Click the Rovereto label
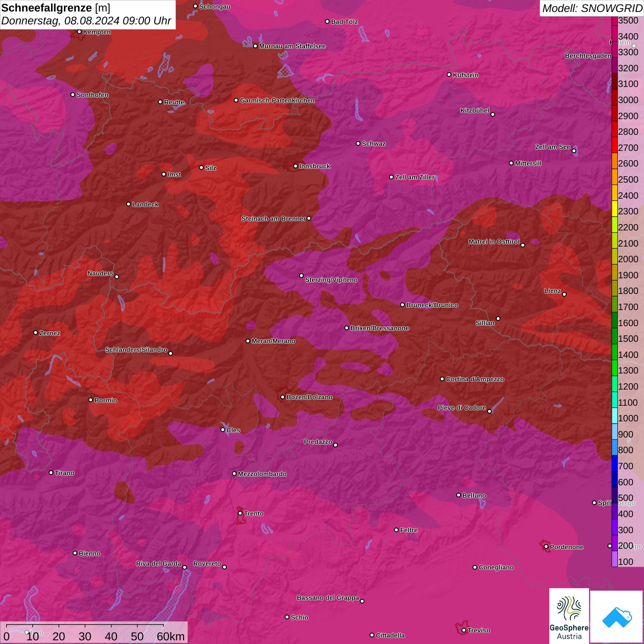 point(207,563)
